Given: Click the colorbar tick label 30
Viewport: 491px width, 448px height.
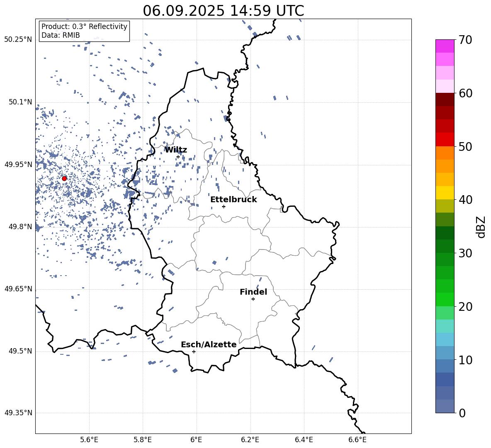Looking at the screenshot, I should tap(465, 253).
